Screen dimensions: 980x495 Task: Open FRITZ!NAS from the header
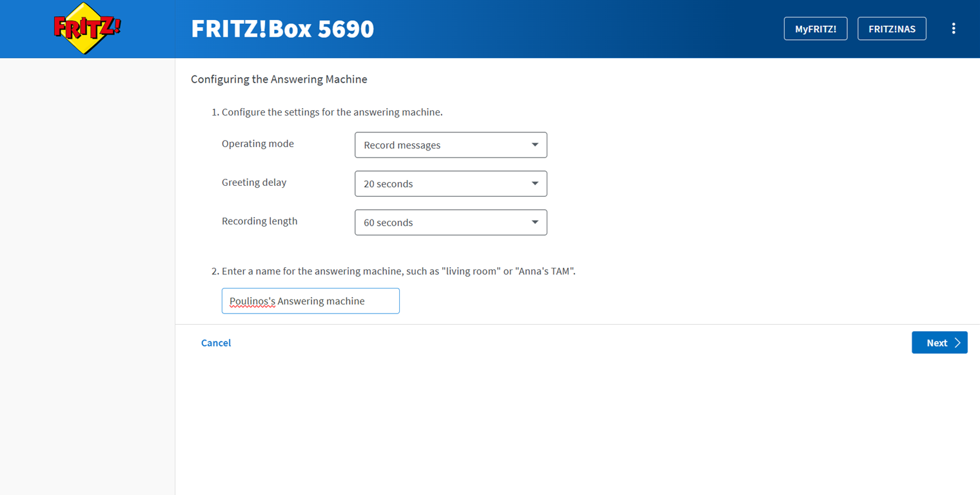click(x=892, y=28)
